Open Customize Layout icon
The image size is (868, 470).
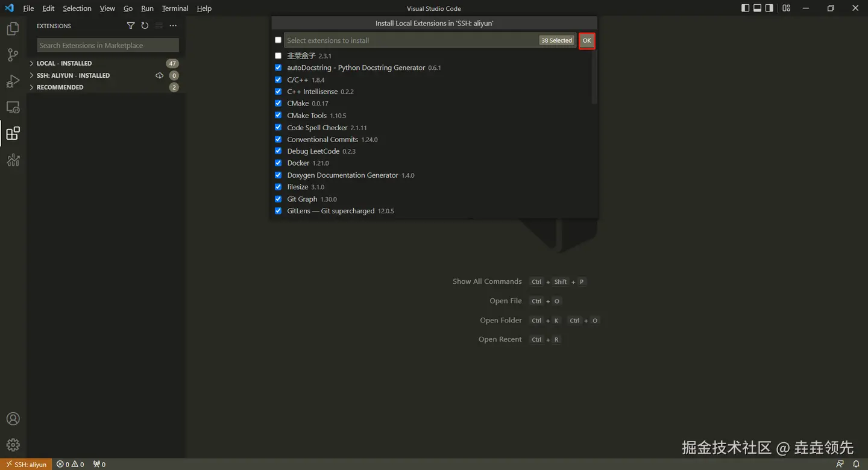(x=787, y=8)
